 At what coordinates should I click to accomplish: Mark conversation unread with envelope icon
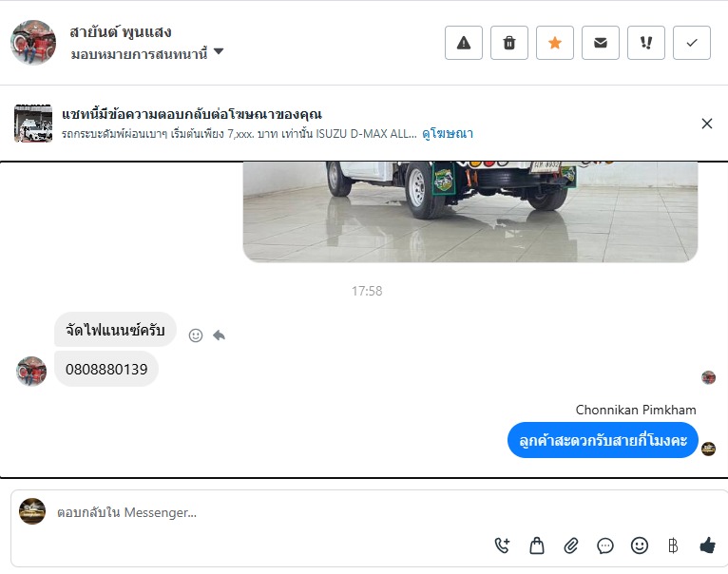pyautogui.click(x=600, y=43)
